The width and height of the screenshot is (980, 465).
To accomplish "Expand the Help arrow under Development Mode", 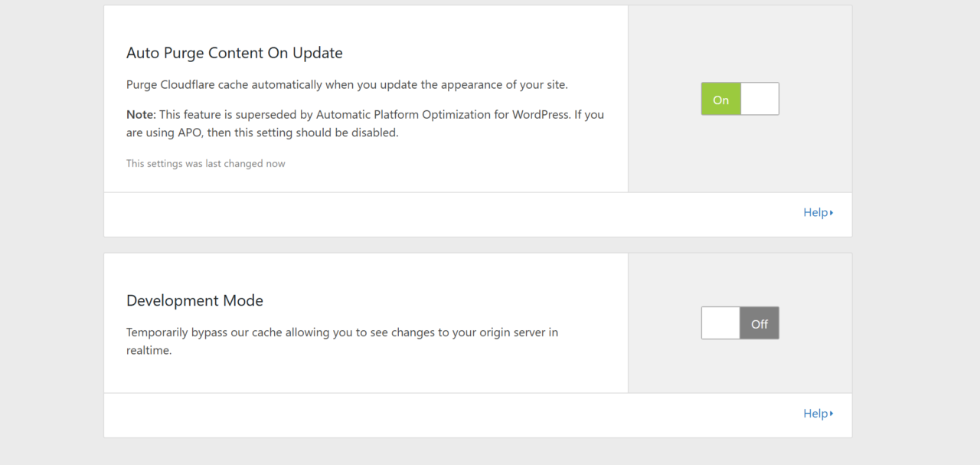I will 831,414.
